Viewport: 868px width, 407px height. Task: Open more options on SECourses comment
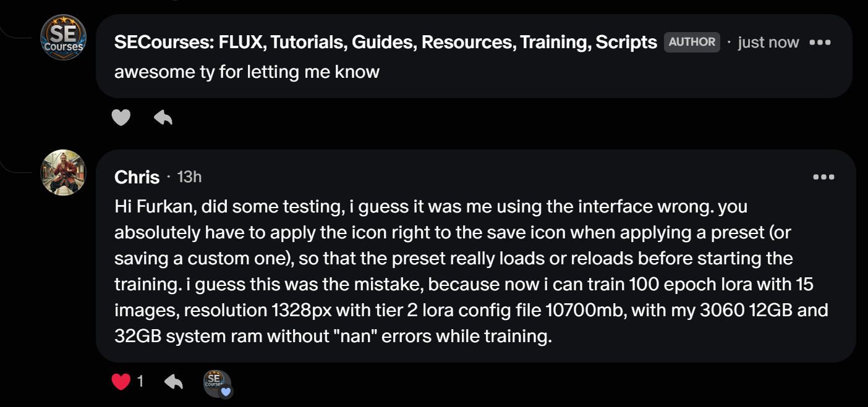point(820,43)
